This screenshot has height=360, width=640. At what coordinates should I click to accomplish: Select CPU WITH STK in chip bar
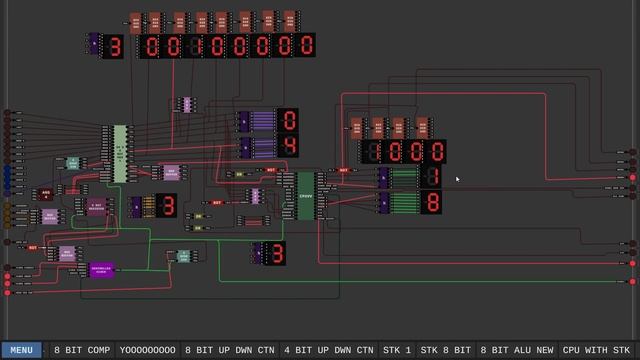point(596,350)
